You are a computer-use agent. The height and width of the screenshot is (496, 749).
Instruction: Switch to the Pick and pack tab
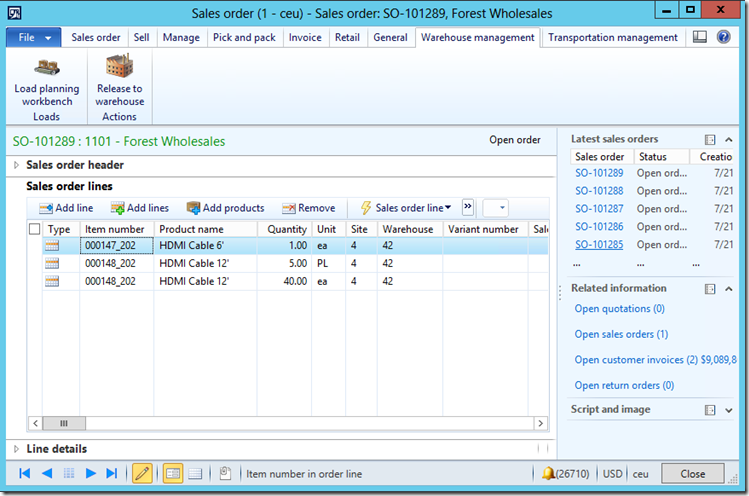tap(244, 37)
